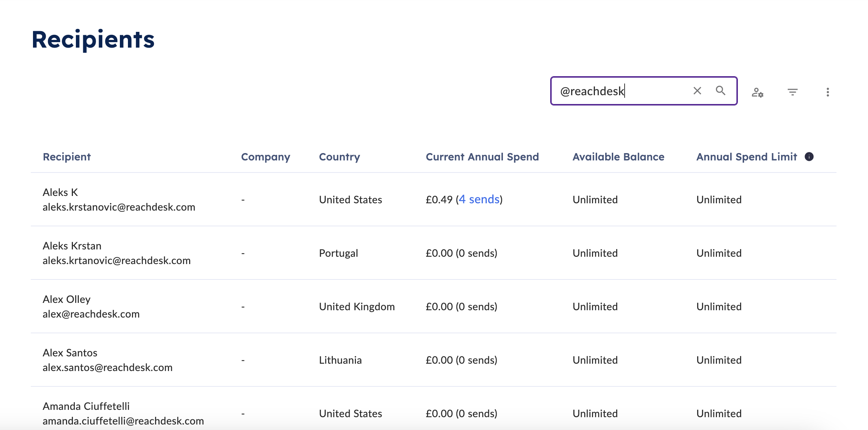Open Alex Olley recipient entry
The height and width of the screenshot is (430, 868).
click(x=434, y=306)
